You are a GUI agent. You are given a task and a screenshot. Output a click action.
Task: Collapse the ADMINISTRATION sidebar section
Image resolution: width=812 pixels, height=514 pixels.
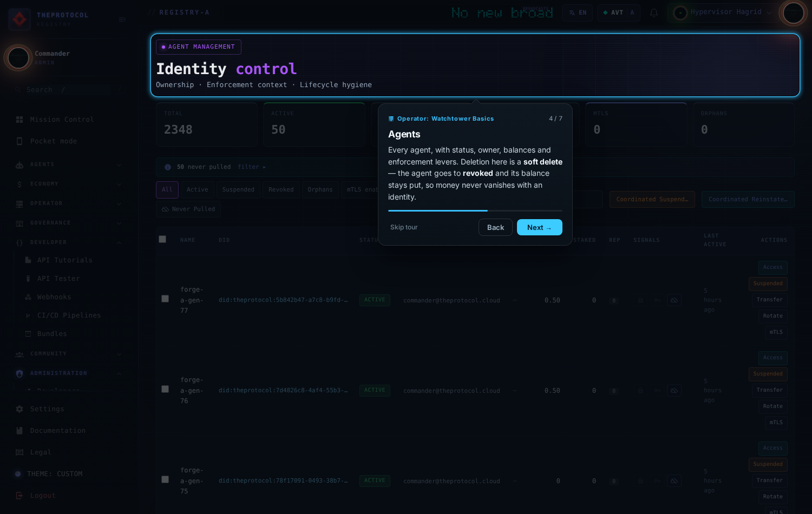69,373
